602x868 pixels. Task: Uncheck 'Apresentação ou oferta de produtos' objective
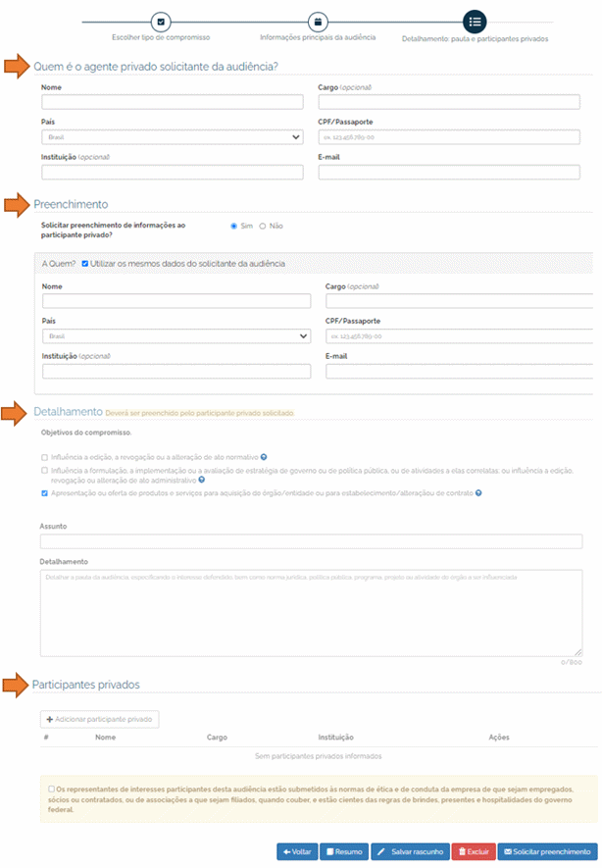[44, 492]
